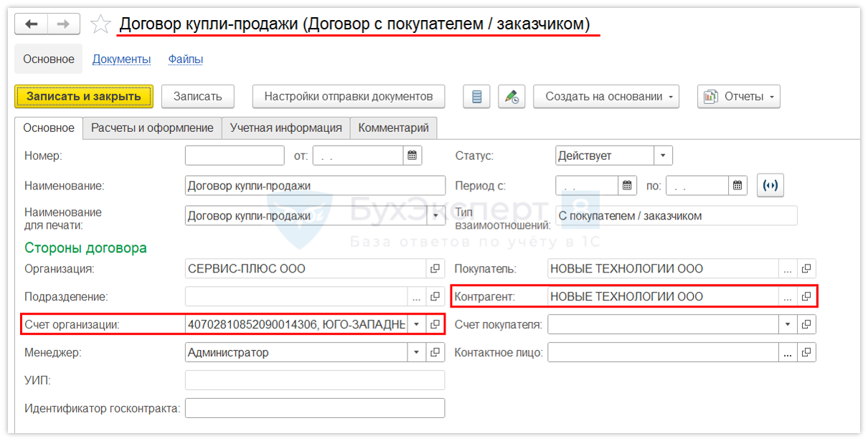The image size is (868, 441).
Task: Click the forward navigation arrow
Action: click(x=63, y=24)
